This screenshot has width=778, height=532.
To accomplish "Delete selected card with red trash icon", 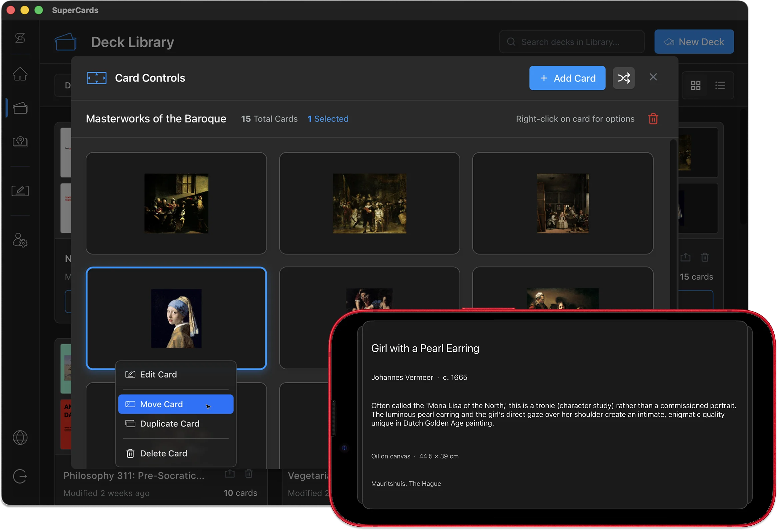I will [x=654, y=119].
